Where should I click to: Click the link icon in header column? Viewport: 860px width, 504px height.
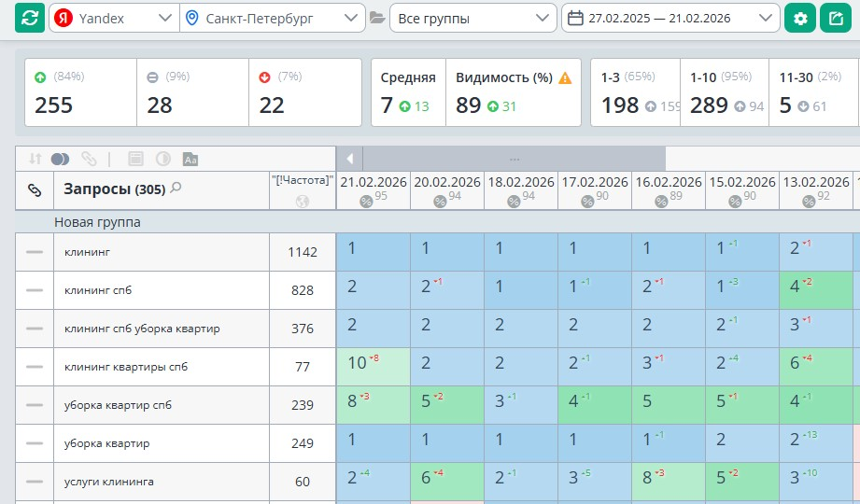click(x=35, y=189)
